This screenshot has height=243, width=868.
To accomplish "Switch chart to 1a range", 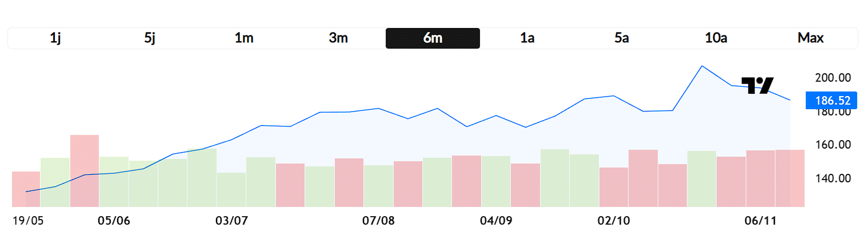I will [527, 38].
